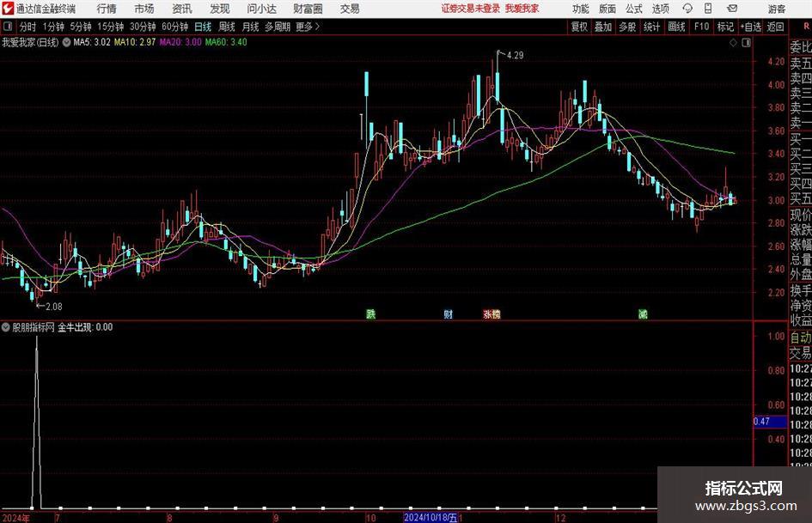Open the mail message icon
Viewport: 812px width, 523px height.
732,9
